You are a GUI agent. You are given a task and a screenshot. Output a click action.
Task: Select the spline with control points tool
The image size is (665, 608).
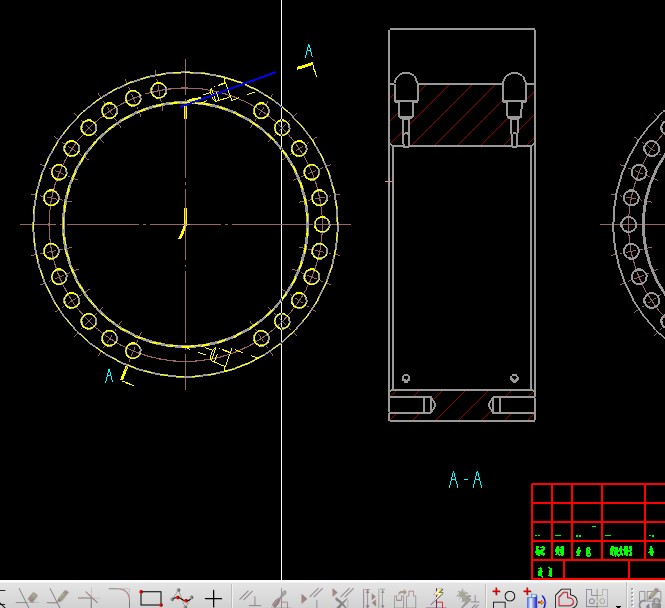click(182, 598)
